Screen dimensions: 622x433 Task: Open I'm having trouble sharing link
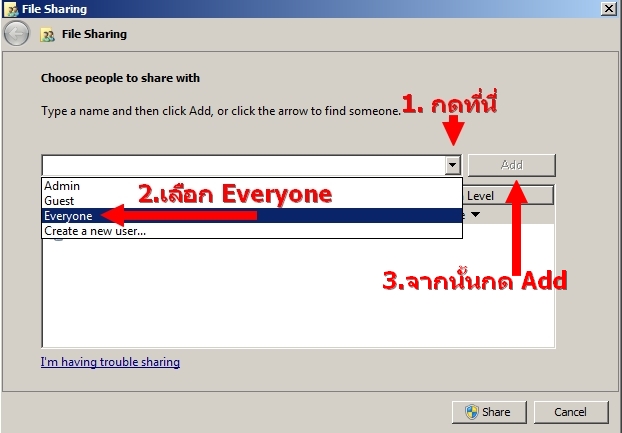110,362
